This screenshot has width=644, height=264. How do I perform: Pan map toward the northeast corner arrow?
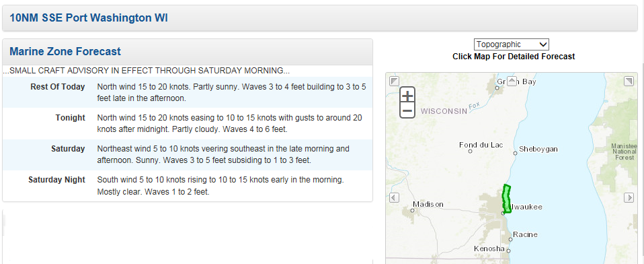(629, 81)
